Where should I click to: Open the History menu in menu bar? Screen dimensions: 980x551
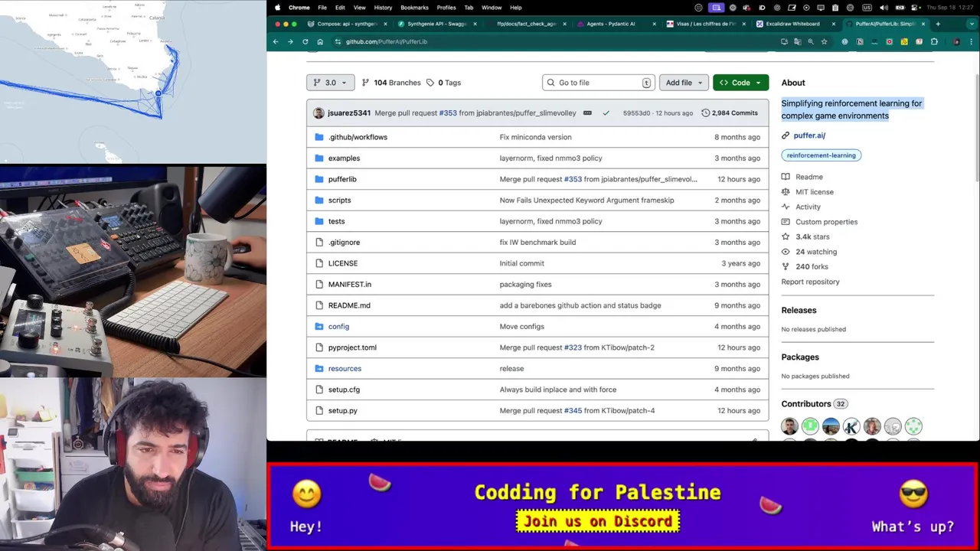[x=383, y=8]
